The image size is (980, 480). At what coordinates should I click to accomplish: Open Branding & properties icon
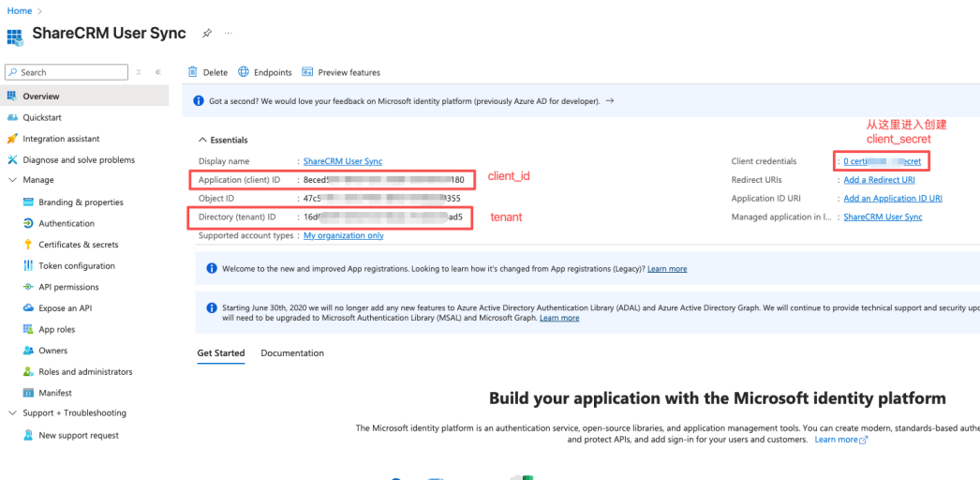point(28,202)
